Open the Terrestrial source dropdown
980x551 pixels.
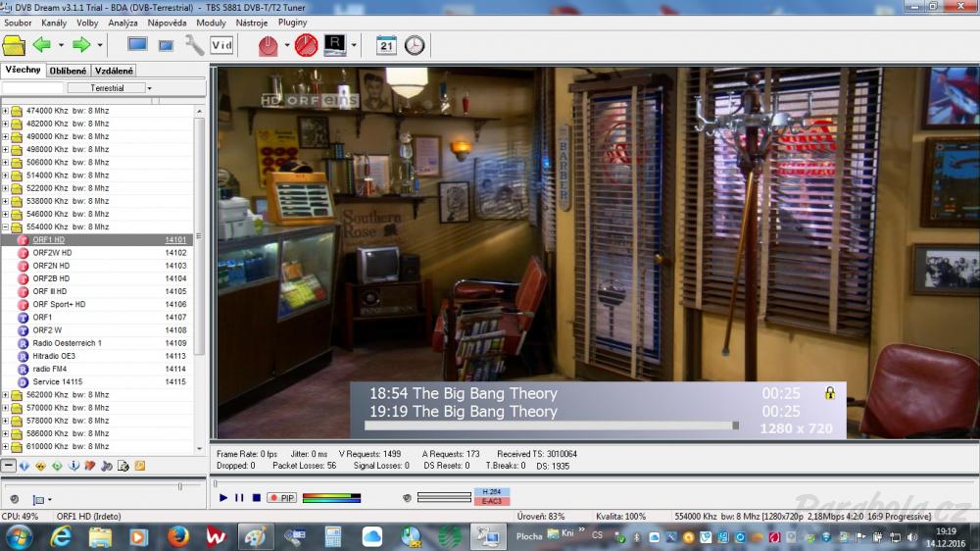[x=149, y=88]
